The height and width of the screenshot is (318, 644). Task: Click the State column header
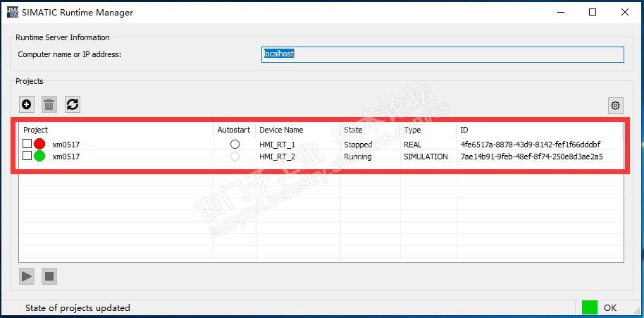coord(353,130)
